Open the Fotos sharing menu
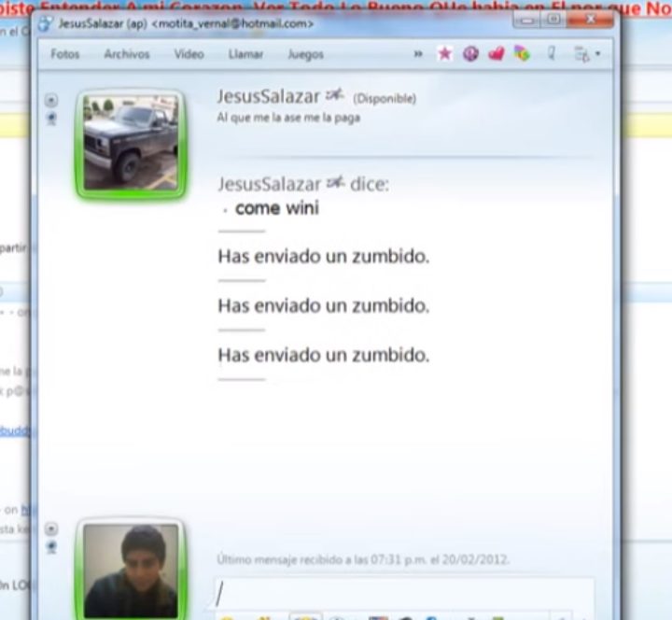Image resolution: width=672 pixels, height=620 pixels. [x=65, y=54]
